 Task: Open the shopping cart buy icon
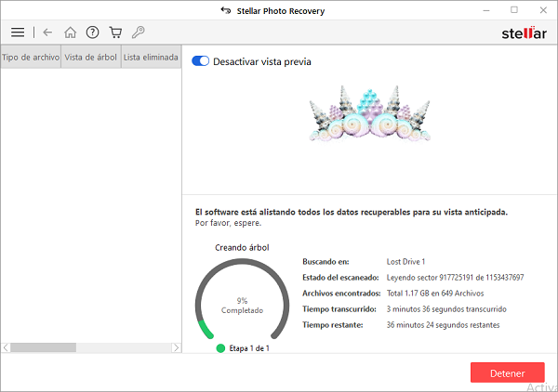pos(115,33)
